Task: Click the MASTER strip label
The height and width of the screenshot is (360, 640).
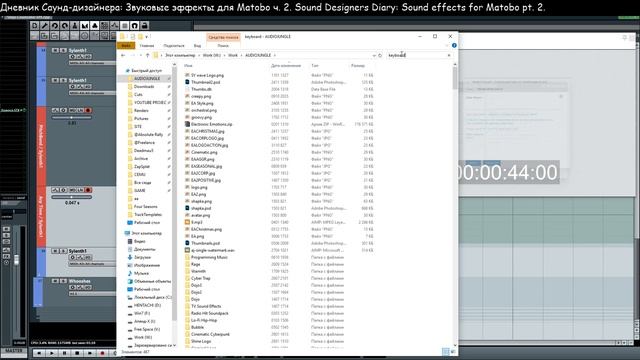Action: (13, 351)
